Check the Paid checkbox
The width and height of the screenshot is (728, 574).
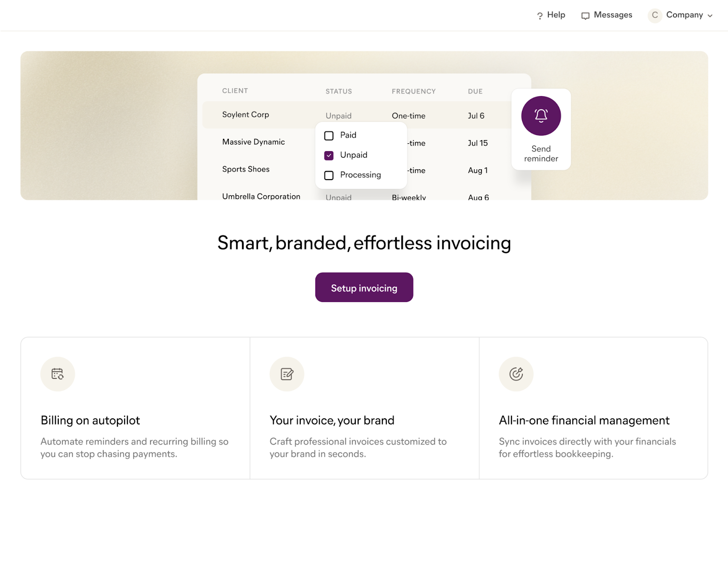(329, 136)
